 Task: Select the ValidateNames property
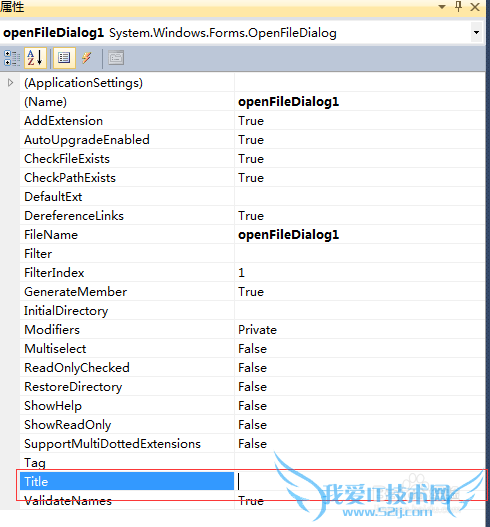127,500
